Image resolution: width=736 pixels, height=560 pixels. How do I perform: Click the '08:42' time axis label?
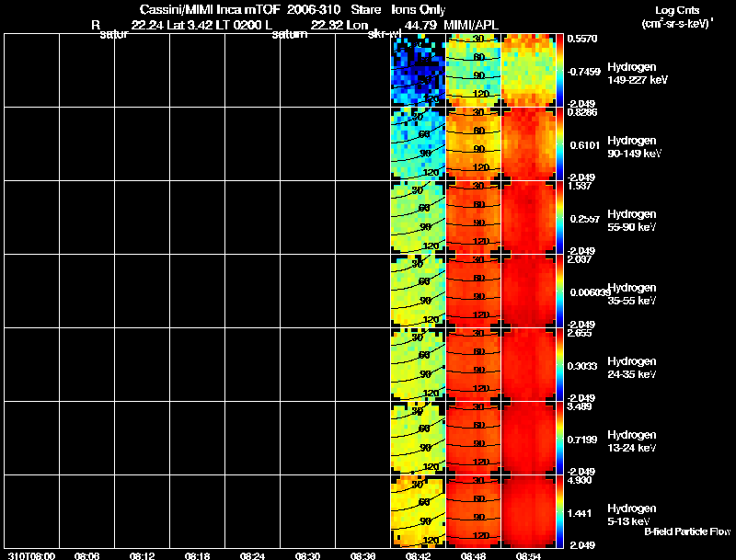[x=418, y=555]
